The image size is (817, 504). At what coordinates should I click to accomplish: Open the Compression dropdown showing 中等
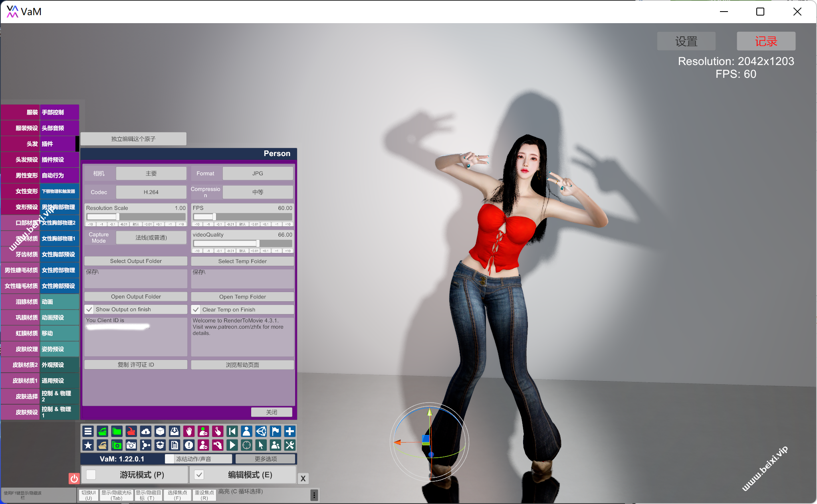pyautogui.click(x=258, y=192)
